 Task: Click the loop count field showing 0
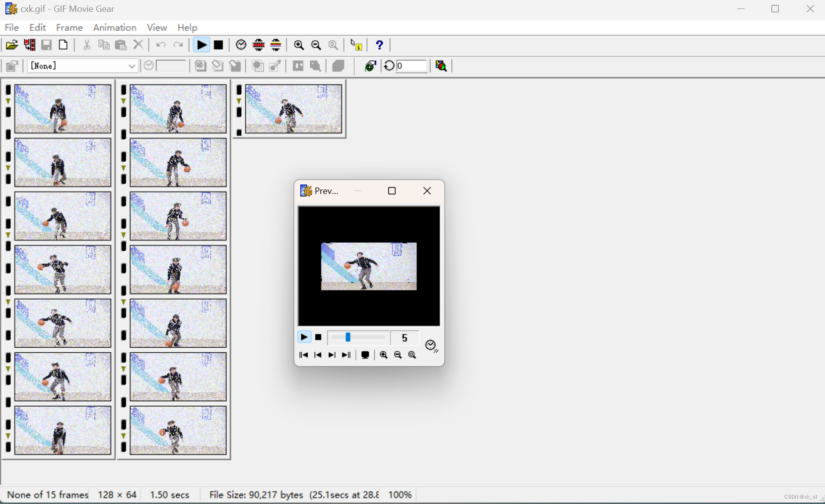(x=412, y=66)
